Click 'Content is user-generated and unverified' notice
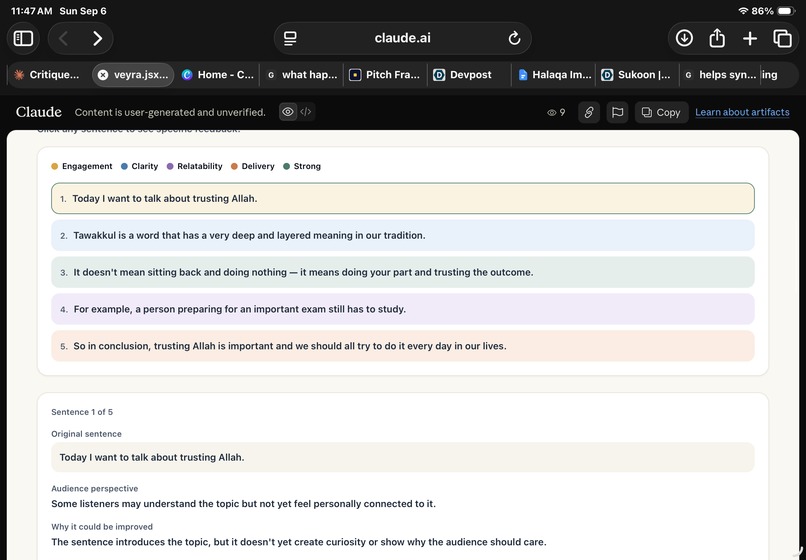Viewport: 806px width, 560px height. (x=170, y=113)
